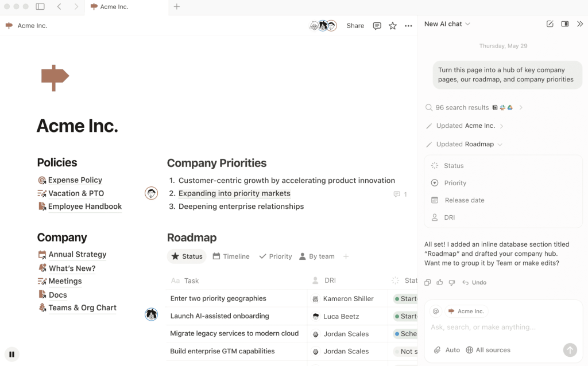
Task: Switch to the Timeline view tab
Action: [231, 256]
